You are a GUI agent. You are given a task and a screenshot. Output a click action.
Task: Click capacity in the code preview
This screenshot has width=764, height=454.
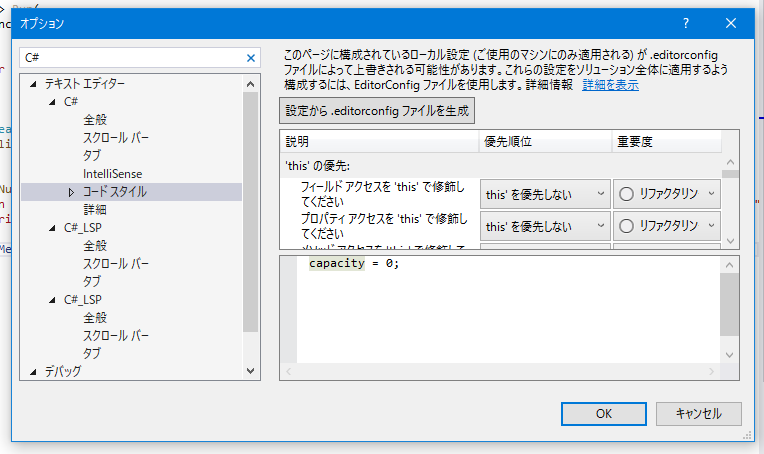[337, 264]
